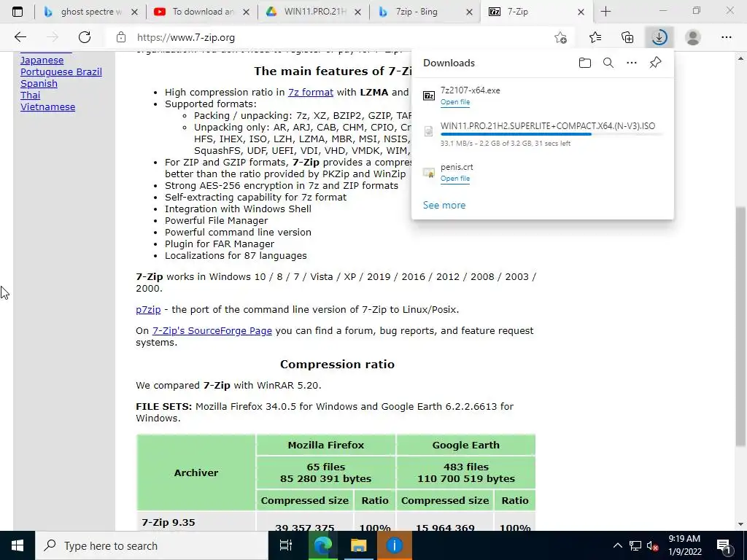Search downloads with the magnifier icon
747x560 pixels.
point(608,63)
